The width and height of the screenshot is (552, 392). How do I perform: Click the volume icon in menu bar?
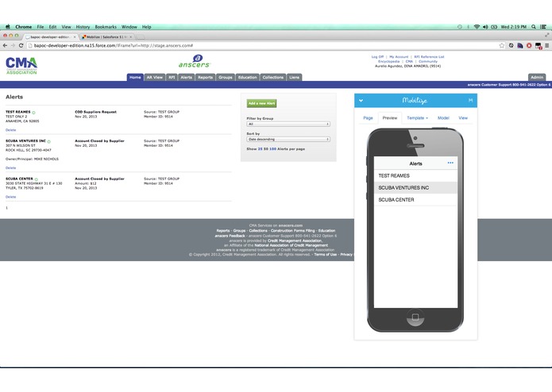(485, 27)
